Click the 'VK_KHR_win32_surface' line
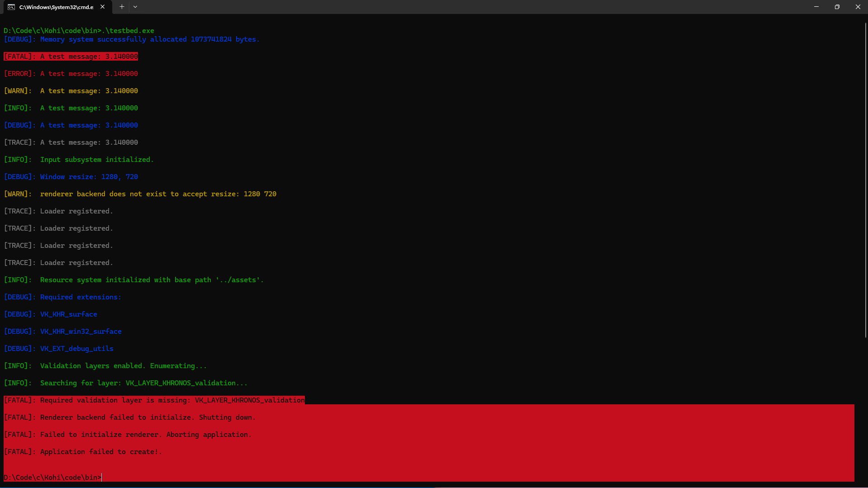Image resolution: width=868 pixels, height=488 pixels. pyautogui.click(x=63, y=332)
